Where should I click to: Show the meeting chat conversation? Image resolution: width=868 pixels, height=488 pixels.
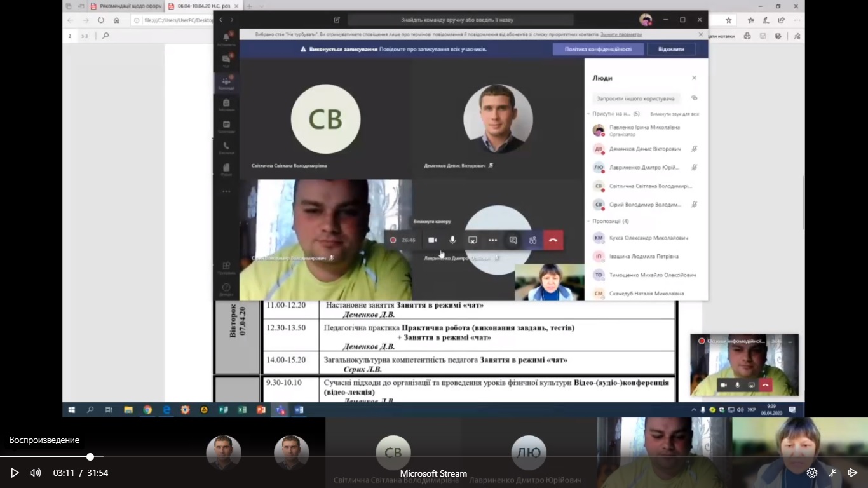point(513,240)
